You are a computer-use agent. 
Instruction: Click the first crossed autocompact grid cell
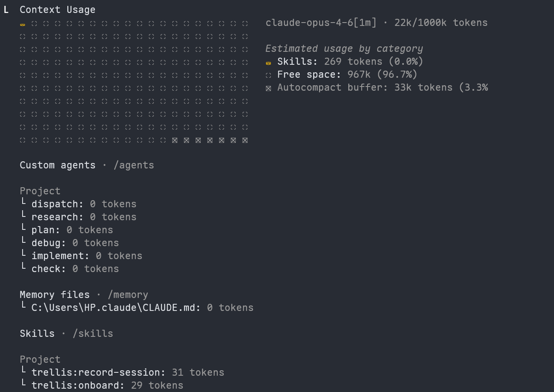coord(175,140)
